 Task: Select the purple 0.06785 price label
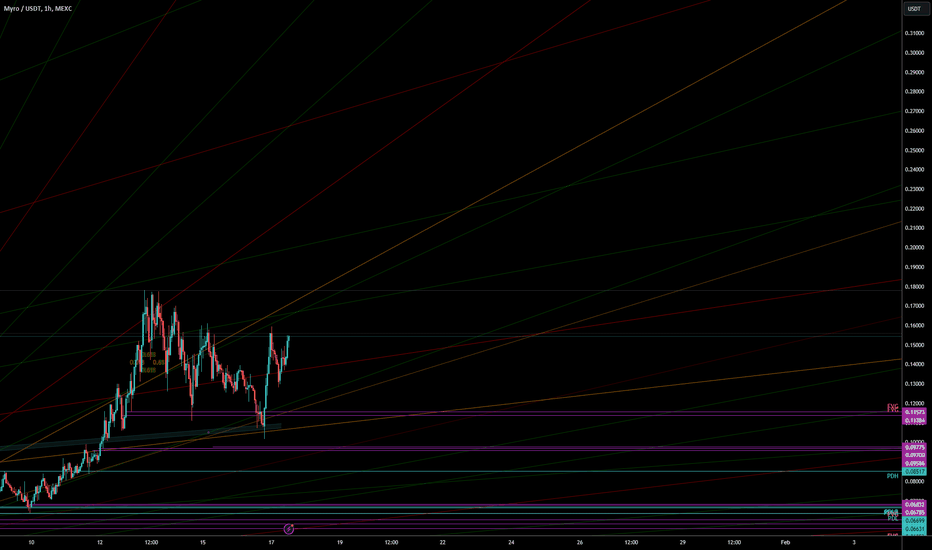tap(914, 512)
